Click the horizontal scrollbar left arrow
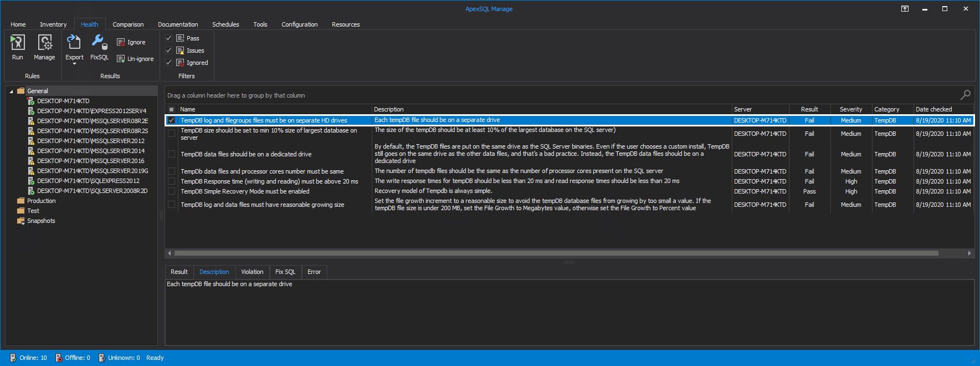The width and height of the screenshot is (980, 366). coord(170,253)
